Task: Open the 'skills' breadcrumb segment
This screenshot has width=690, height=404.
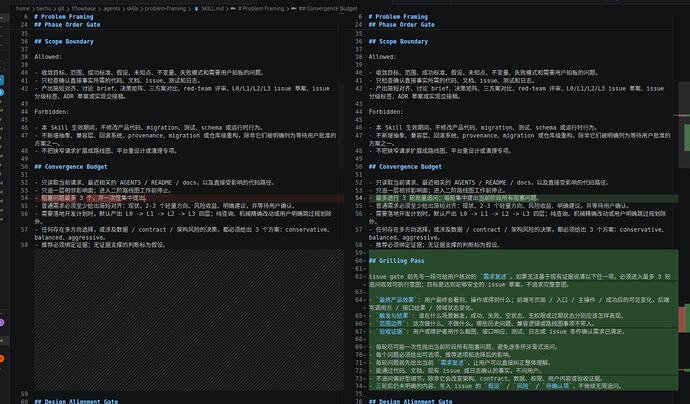Action: [132, 8]
